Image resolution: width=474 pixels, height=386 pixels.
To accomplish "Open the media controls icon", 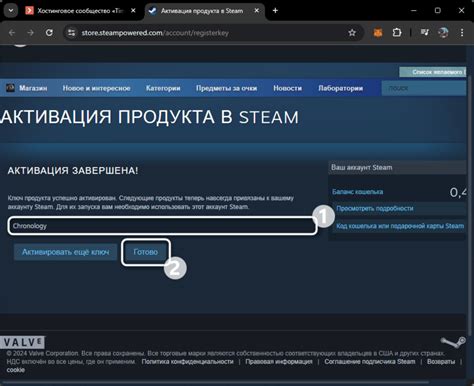I will click(425, 33).
